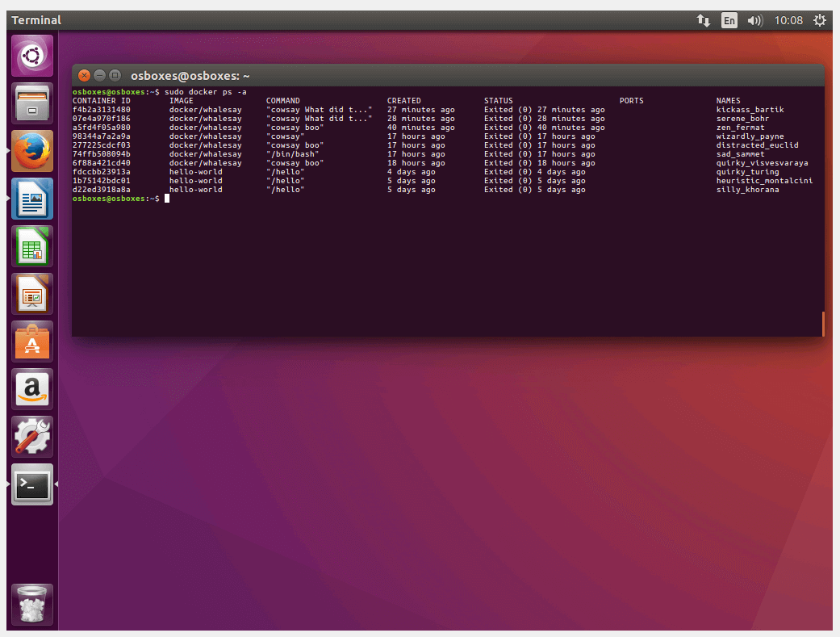Viewport: 840px width, 637px height.
Task: Select the Terminal icon in the launcher
Action: click(31, 484)
